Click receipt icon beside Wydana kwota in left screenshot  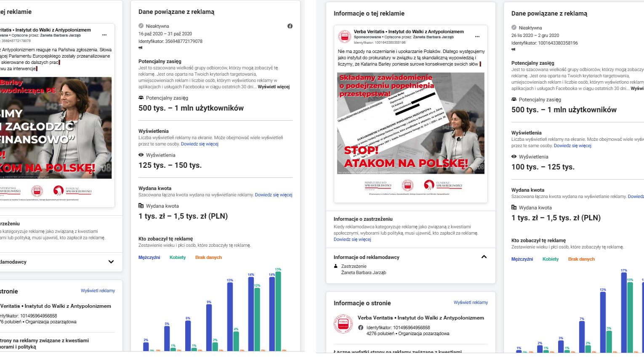click(x=141, y=206)
